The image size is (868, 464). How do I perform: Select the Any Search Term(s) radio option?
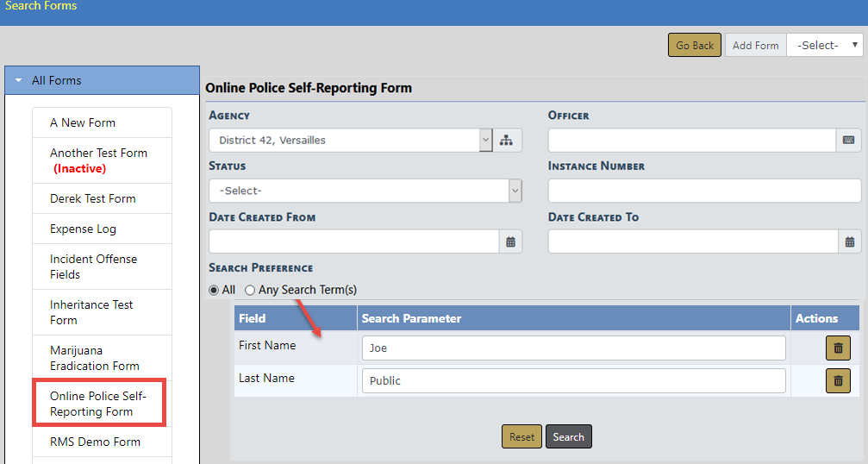[x=250, y=291]
